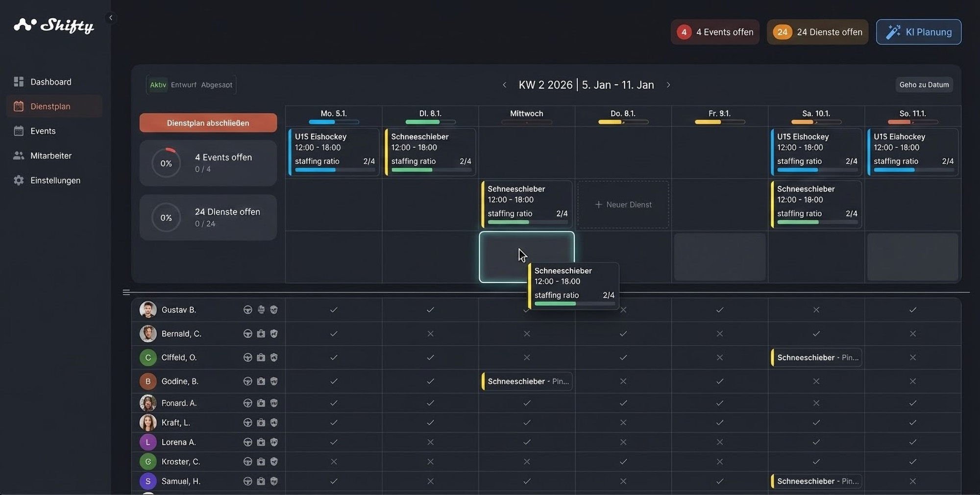
Task: Go to the next calendar week
Action: (x=668, y=85)
